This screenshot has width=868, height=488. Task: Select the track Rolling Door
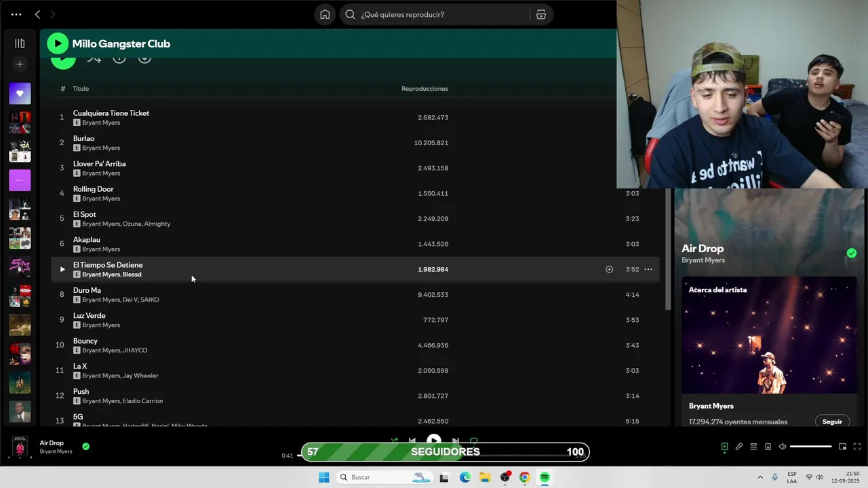pyautogui.click(x=94, y=189)
